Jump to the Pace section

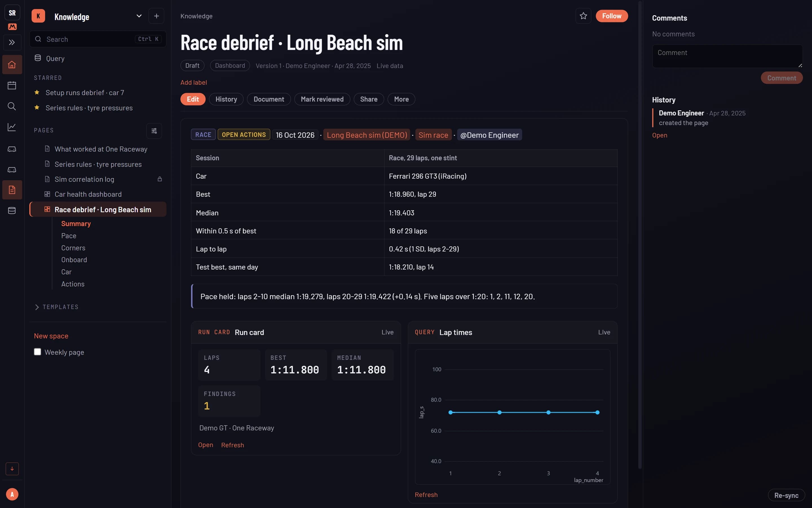69,236
